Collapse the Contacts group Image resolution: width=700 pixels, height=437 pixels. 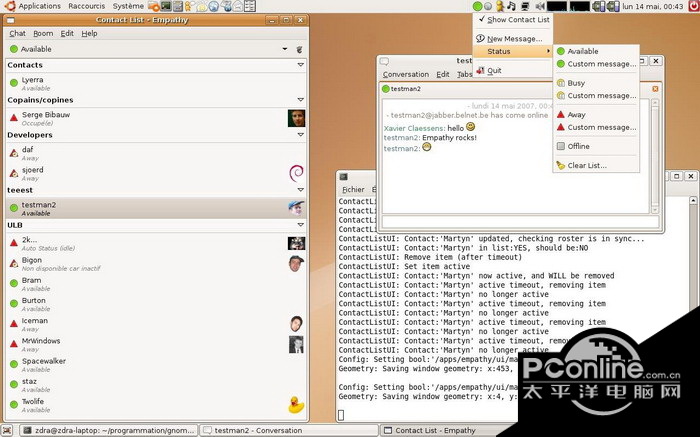point(300,65)
